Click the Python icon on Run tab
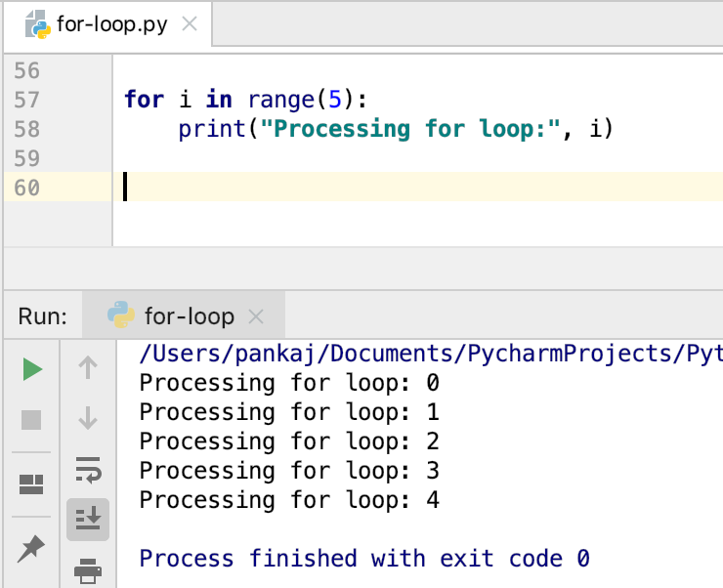 click(x=121, y=315)
